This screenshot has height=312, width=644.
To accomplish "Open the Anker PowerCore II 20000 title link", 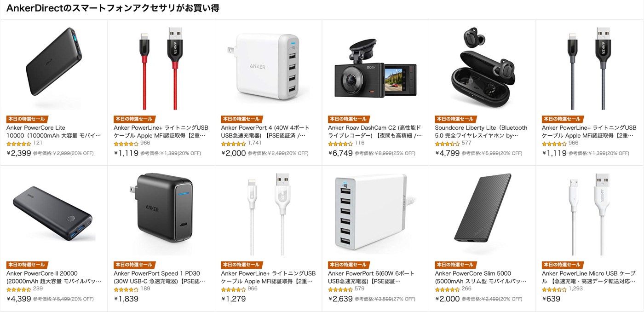I will click(x=54, y=277).
